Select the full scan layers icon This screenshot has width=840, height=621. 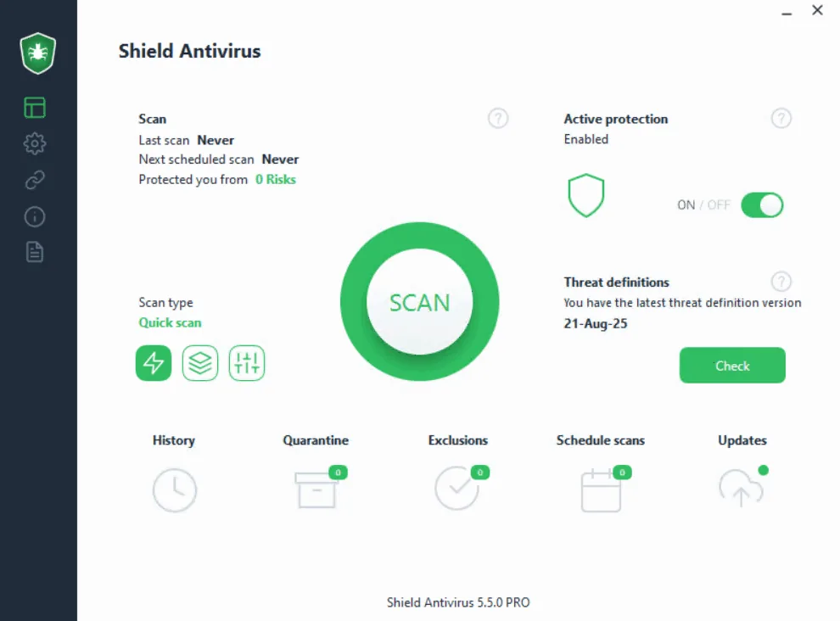click(x=200, y=363)
